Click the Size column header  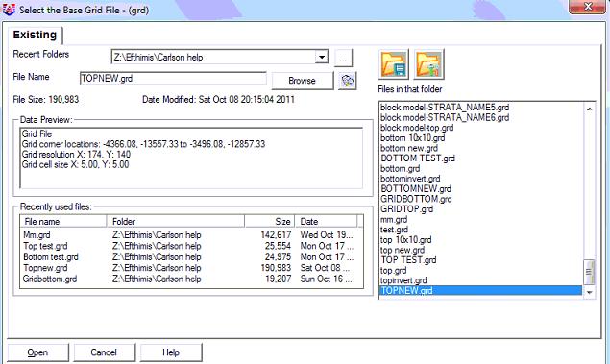(270, 222)
